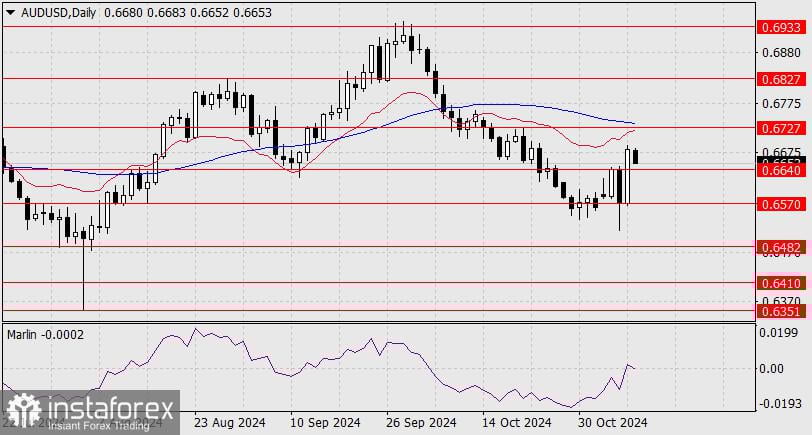Select the 0.6933 price level label

pos(781,27)
